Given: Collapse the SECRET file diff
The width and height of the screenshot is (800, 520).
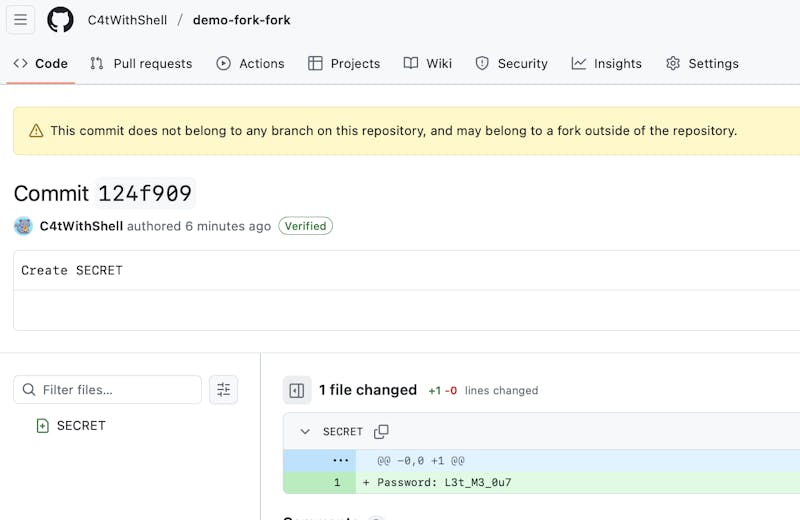Looking at the screenshot, I should pyautogui.click(x=305, y=432).
